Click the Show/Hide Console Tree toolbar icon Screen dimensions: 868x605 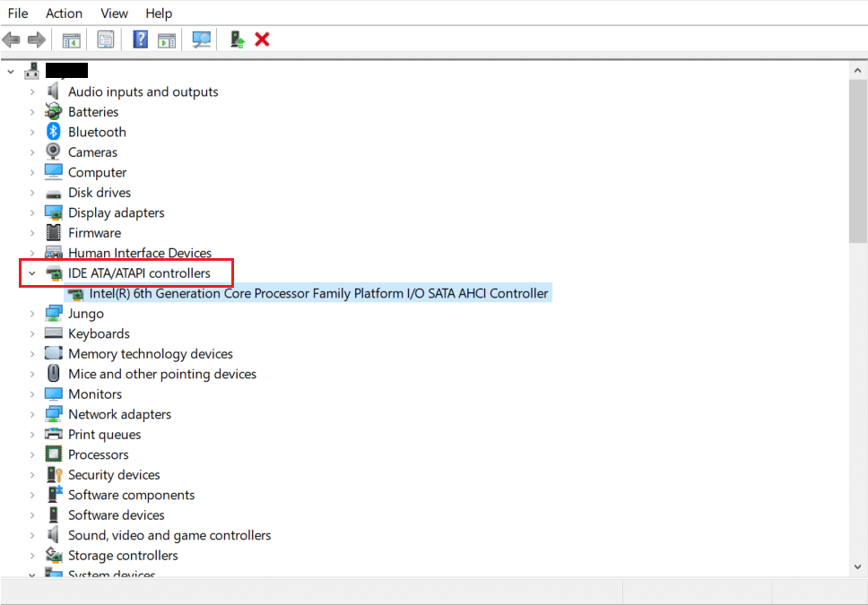point(71,39)
